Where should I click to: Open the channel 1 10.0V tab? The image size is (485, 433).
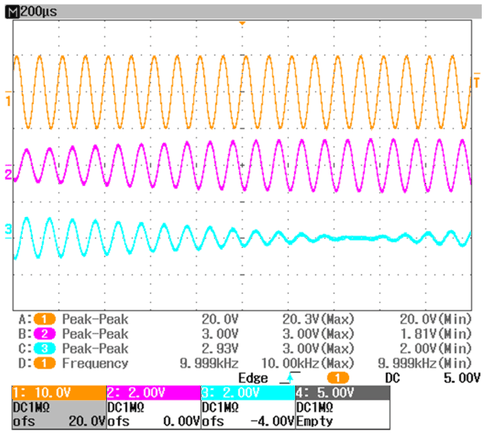pos(59,393)
